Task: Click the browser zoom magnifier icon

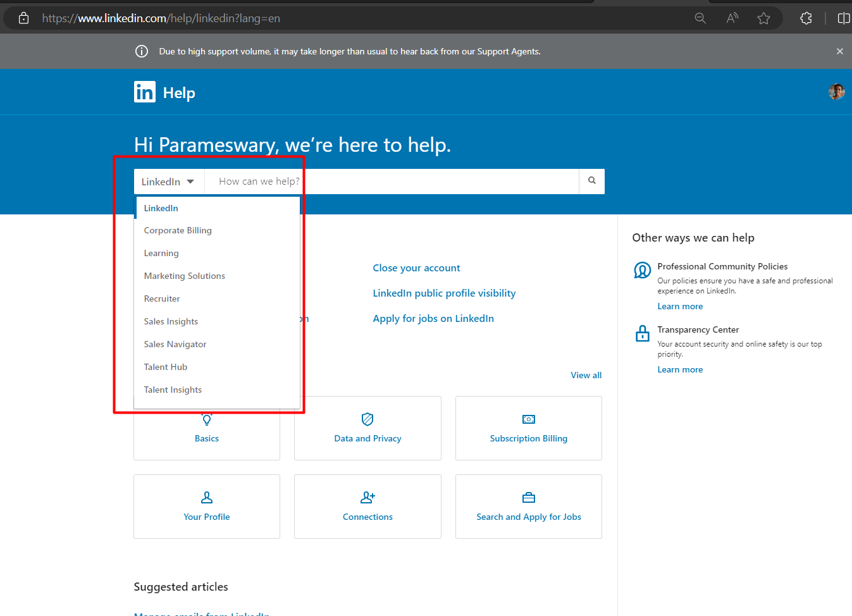Action: (700, 18)
